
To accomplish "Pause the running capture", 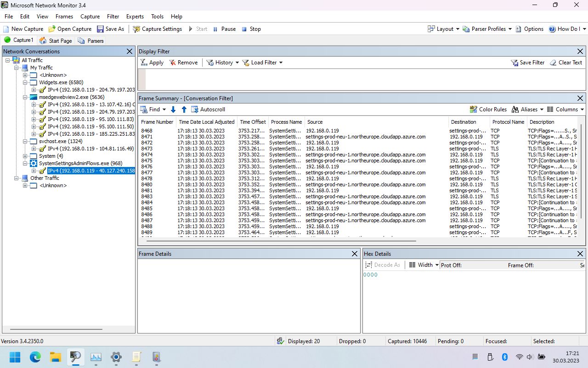I will (x=224, y=29).
